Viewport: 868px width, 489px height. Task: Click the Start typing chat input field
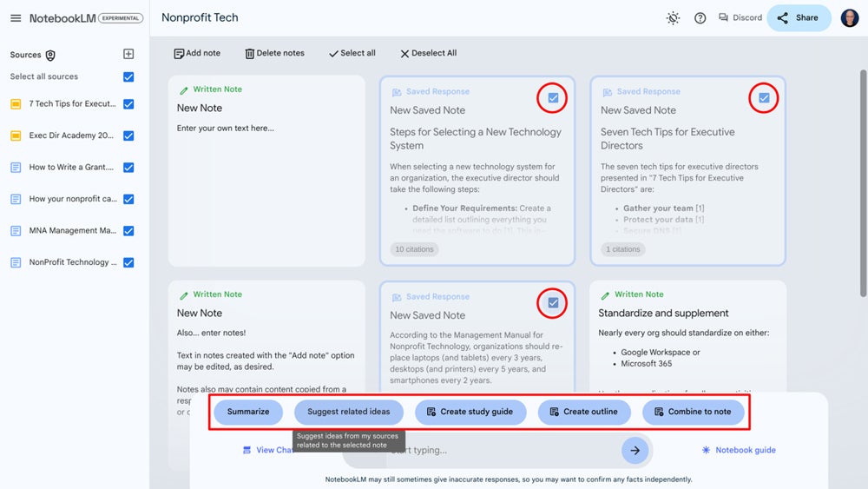[x=503, y=450]
